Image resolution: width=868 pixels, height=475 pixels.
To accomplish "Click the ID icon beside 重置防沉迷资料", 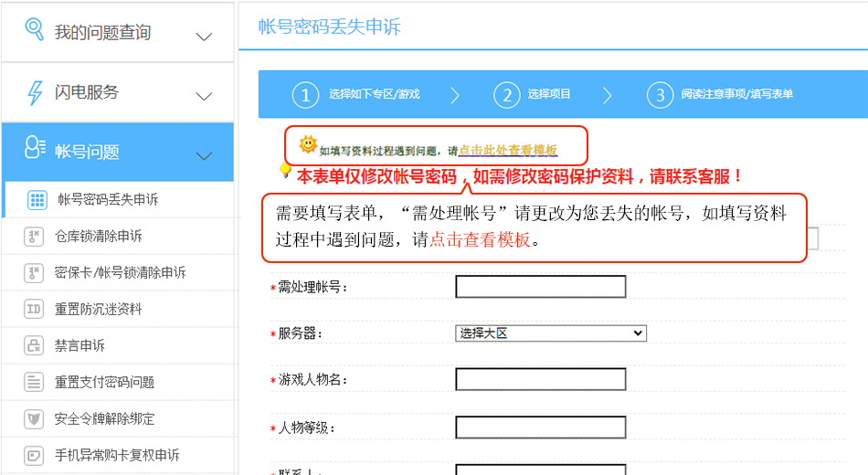I will pyautogui.click(x=34, y=309).
